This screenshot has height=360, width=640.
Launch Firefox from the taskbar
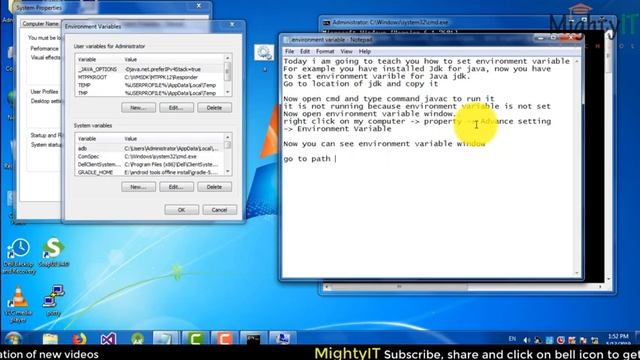79,339
